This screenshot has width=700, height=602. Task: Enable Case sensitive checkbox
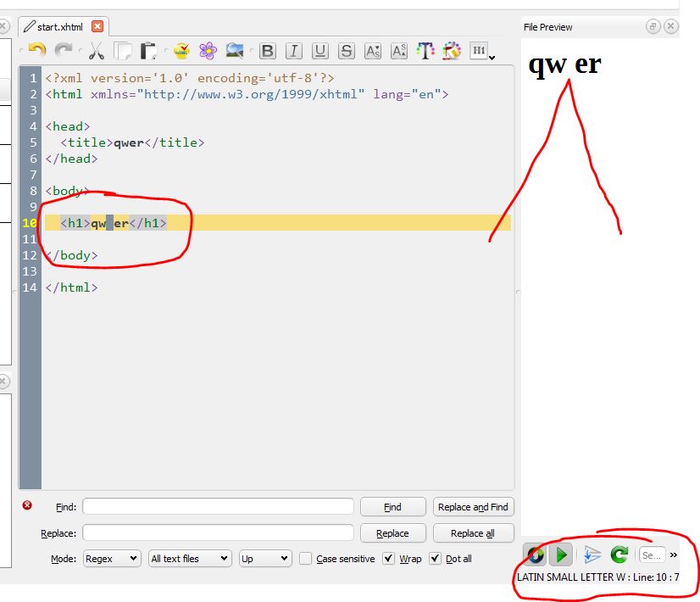(305, 559)
